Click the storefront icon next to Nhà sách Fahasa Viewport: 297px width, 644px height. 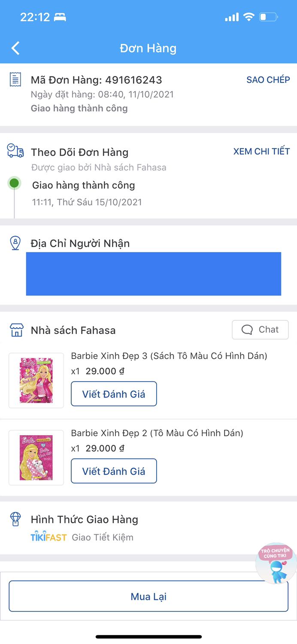point(15,330)
